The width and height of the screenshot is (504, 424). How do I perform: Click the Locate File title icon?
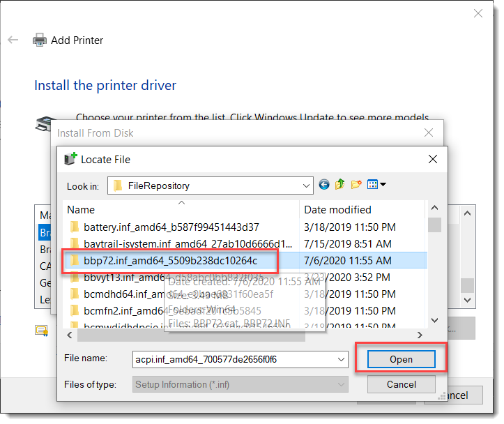point(70,159)
